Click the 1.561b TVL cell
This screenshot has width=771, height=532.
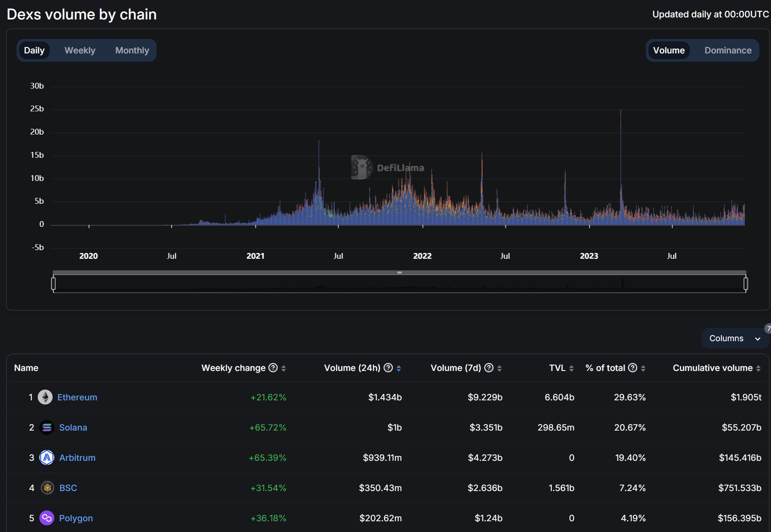point(561,488)
